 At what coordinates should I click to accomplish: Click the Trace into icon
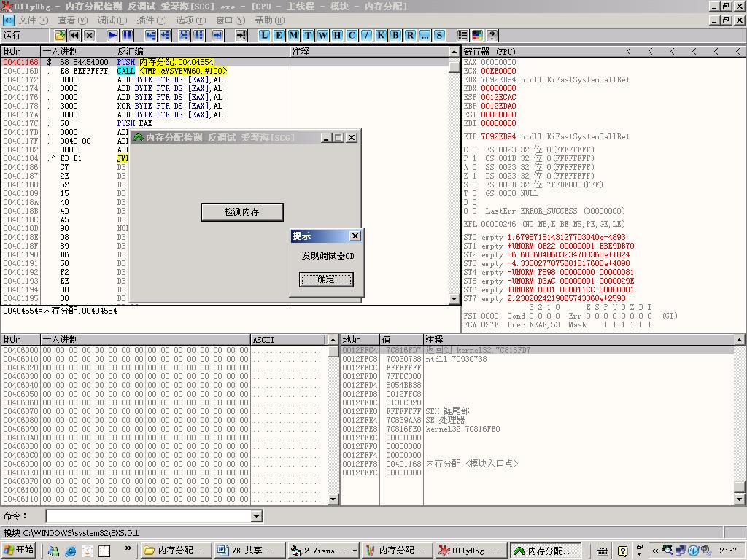[184, 35]
